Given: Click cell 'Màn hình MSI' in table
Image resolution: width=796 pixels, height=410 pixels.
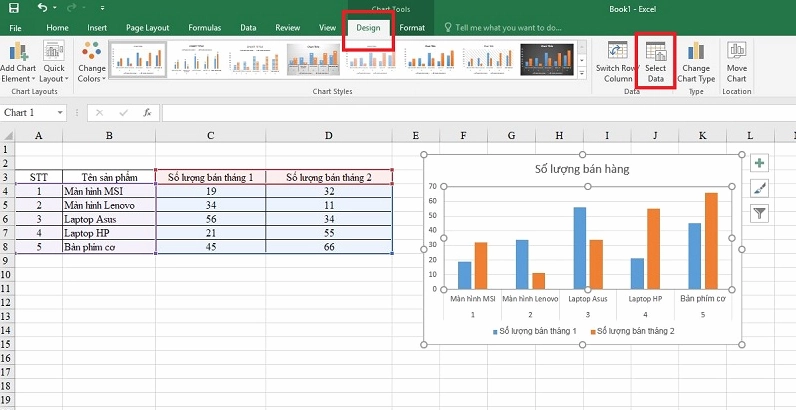Looking at the screenshot, I should [109, 191].
